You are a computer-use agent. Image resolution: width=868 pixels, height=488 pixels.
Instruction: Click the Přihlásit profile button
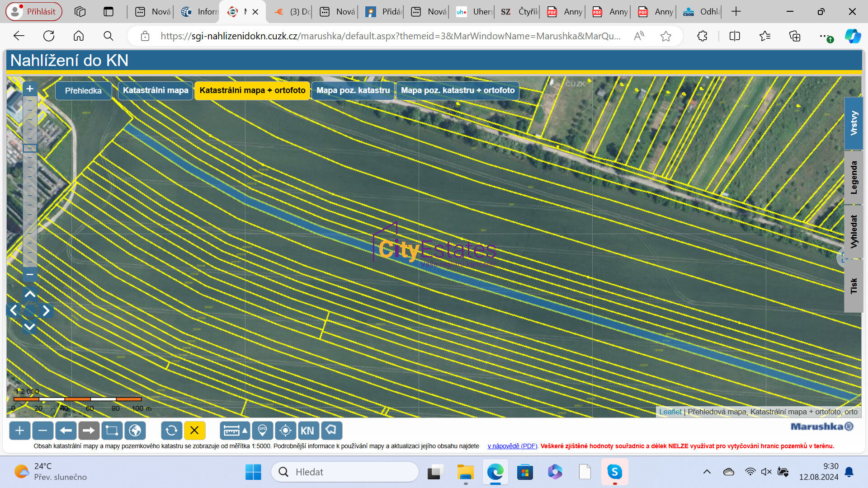coord(34,12)
